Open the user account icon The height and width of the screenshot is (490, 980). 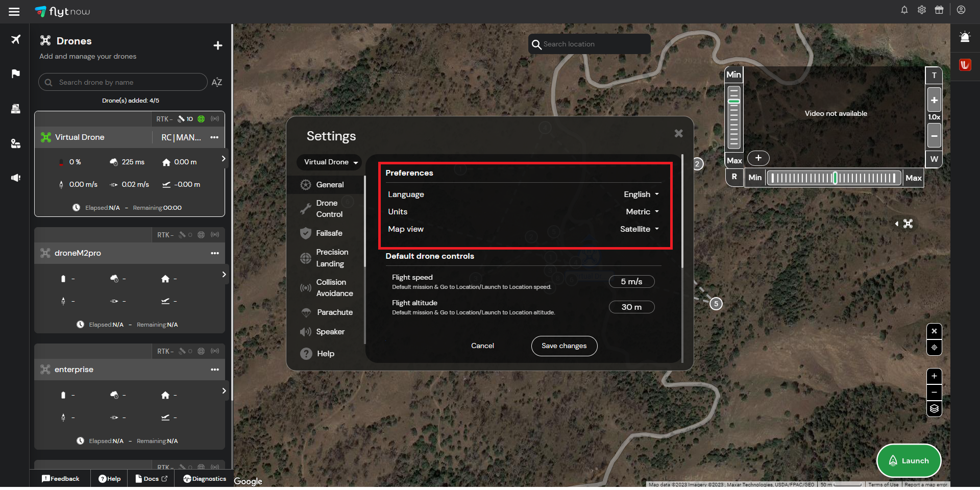[x=961, y=10]
